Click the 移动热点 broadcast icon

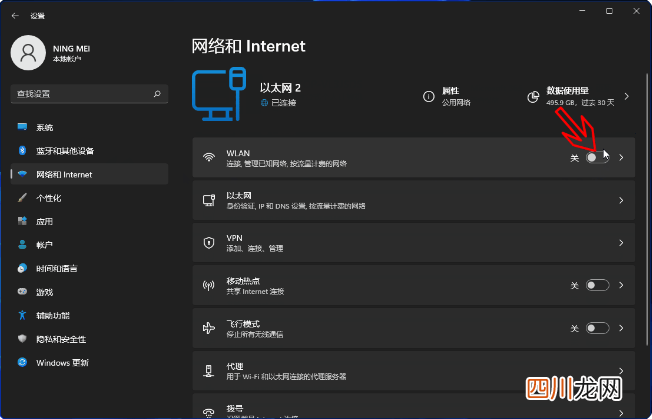point(209,286)
